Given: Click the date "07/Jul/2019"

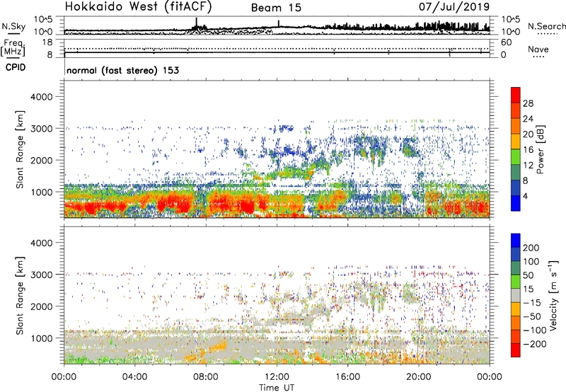Looking at the screenshot, I should [454, 6].
